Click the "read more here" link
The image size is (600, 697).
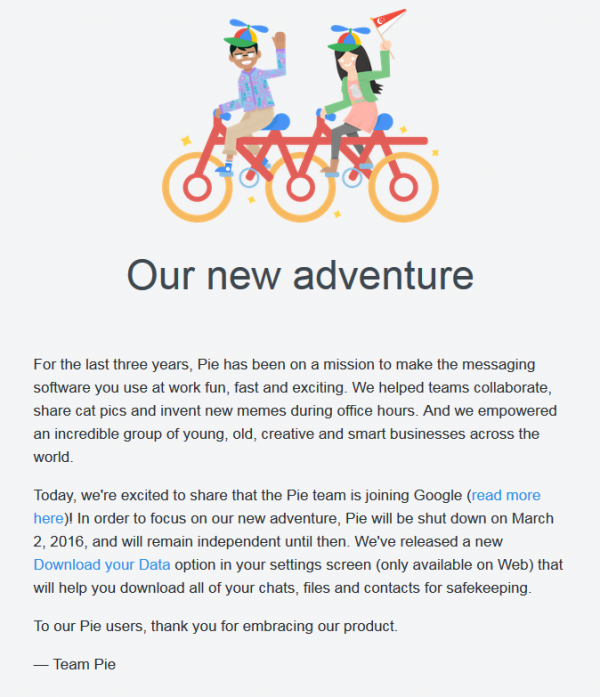pos(506,495)
